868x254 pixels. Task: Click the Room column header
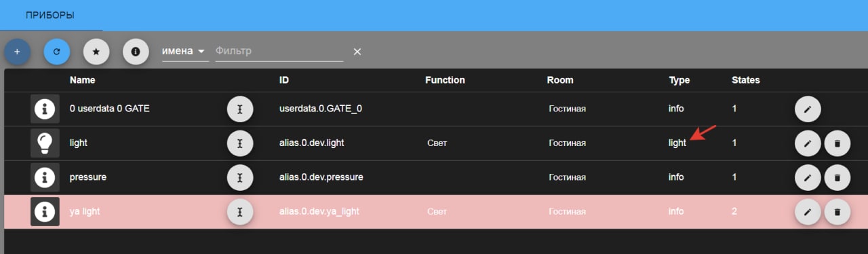pos(560,80)
